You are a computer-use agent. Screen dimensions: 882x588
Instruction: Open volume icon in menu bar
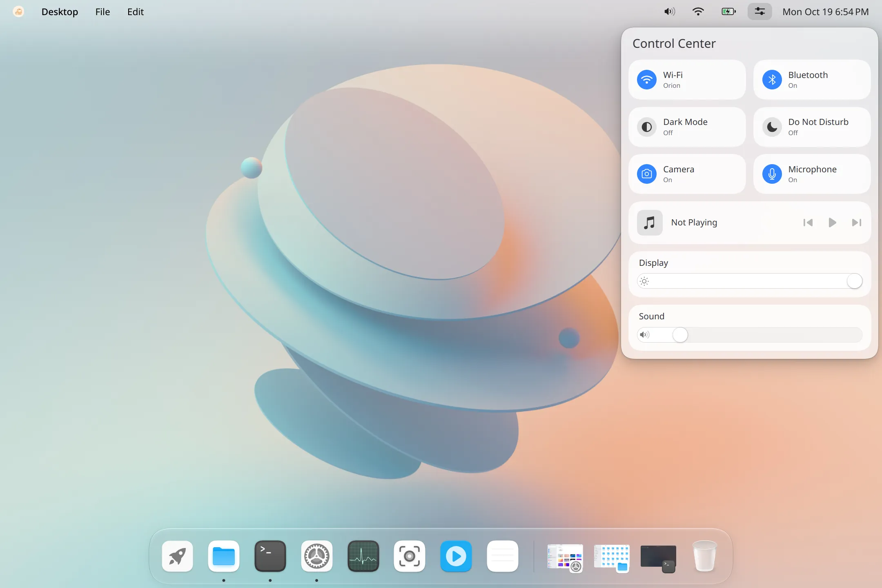[670, 11]
